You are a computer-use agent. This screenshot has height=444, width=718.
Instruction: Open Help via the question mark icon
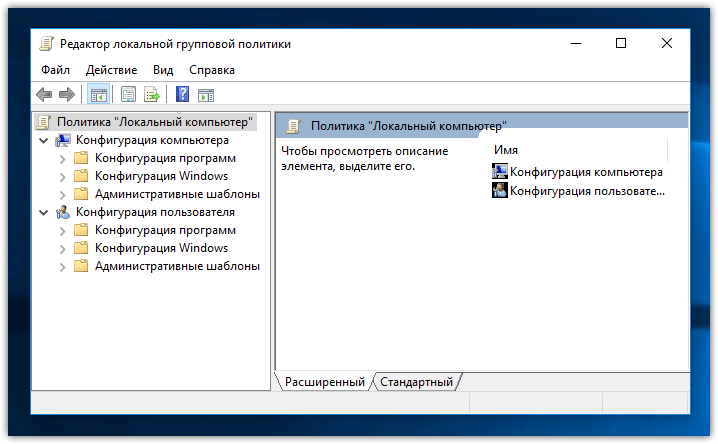182,95
